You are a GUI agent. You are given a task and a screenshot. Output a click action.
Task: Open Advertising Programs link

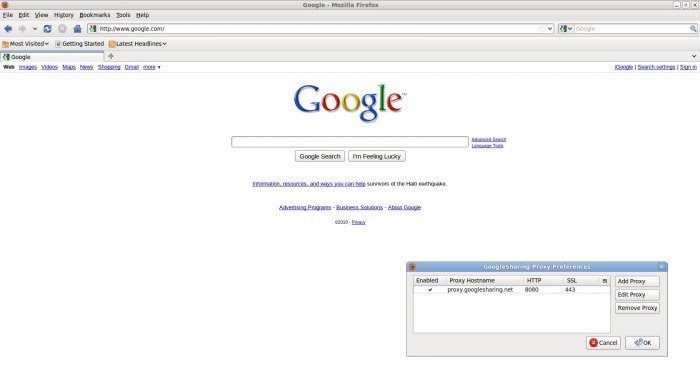(305, 207)
